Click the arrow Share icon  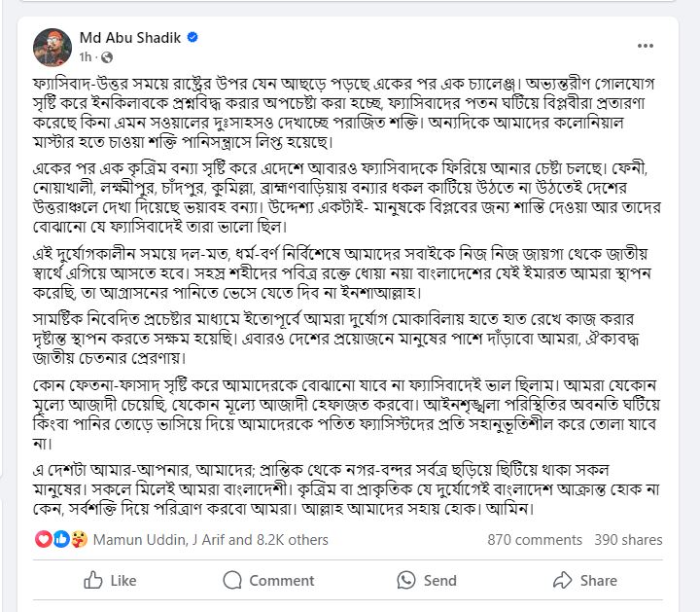click(x=563, y=580)
